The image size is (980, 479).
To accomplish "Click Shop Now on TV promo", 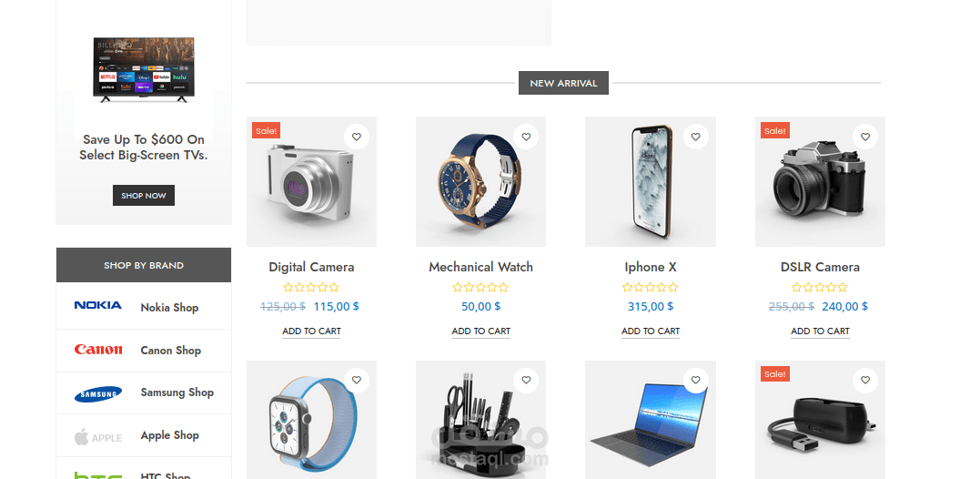I will 144,195.
